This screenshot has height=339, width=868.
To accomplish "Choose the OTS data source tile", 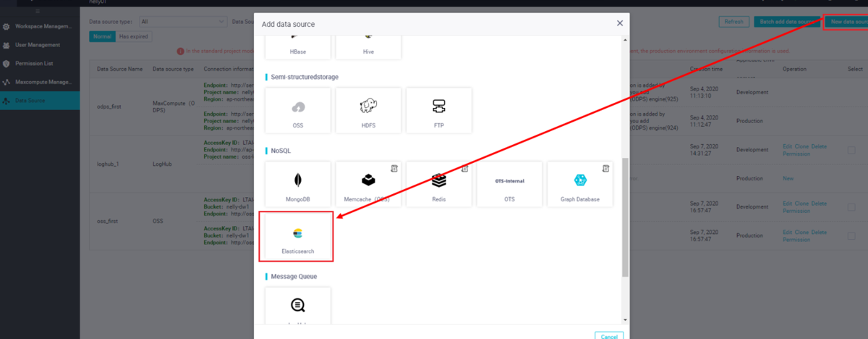I will 509,184.
